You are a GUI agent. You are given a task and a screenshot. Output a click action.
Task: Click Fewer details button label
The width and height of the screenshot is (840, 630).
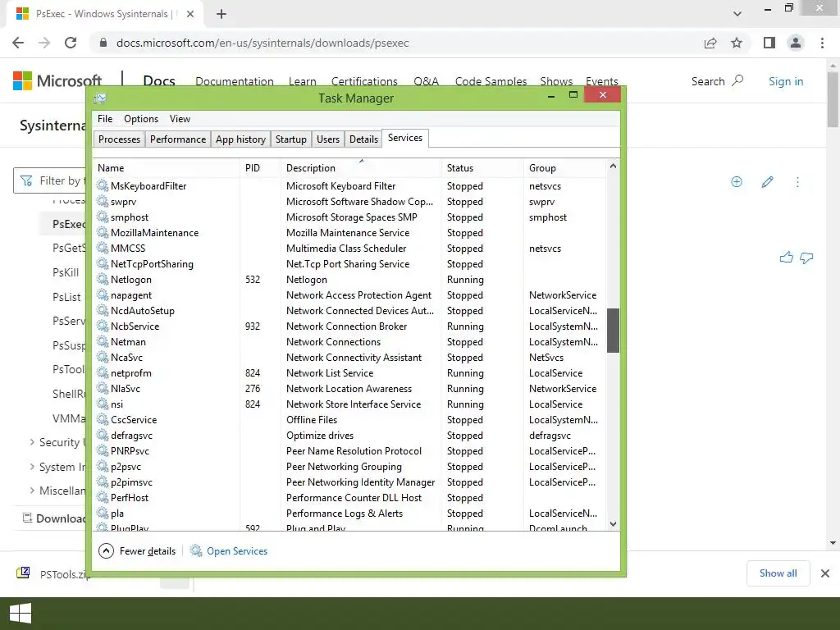(148, 550)
